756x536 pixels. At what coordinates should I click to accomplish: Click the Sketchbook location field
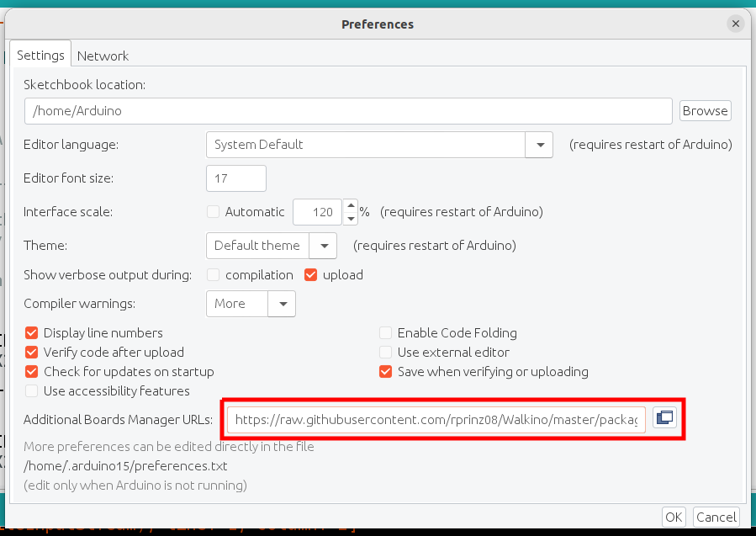pos(348,111)
